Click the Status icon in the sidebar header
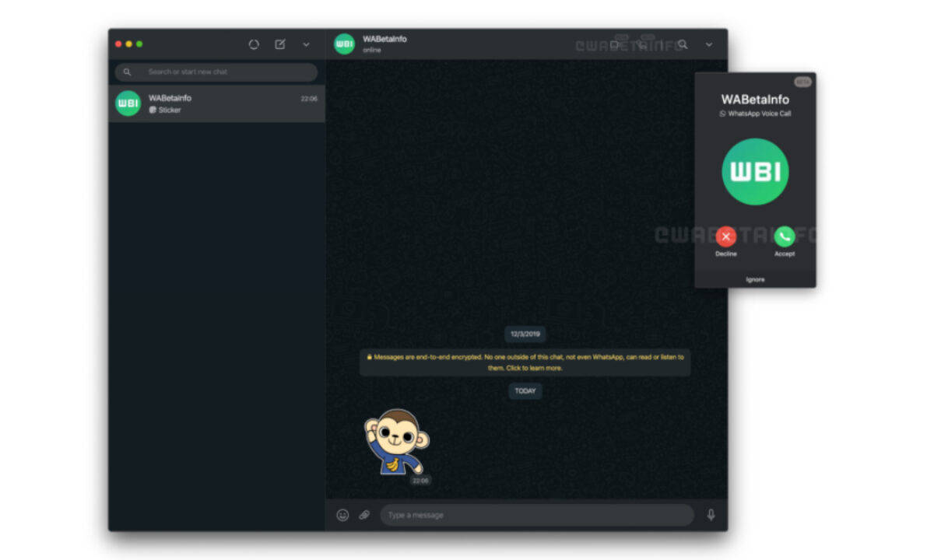The image size is (934, 560). 254,44
